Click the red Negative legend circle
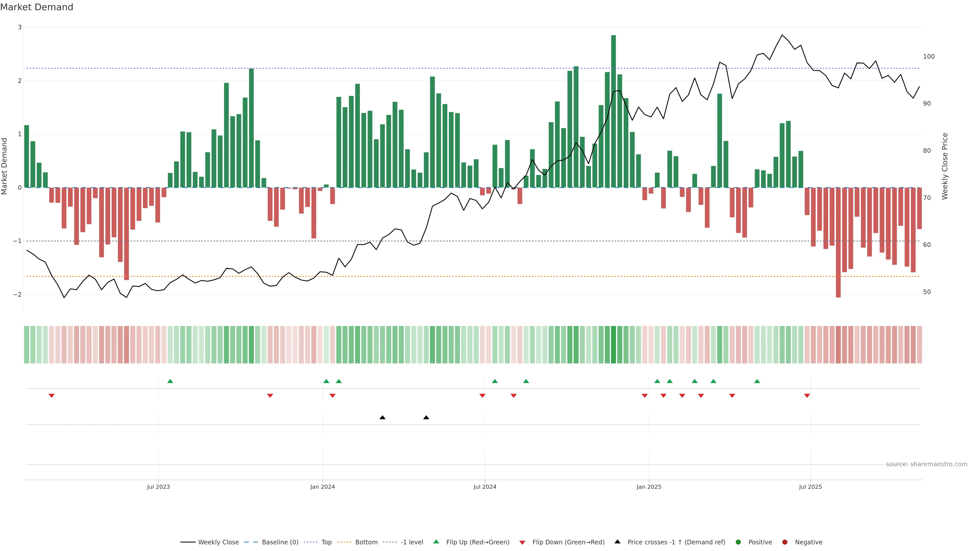 [785, 542]
